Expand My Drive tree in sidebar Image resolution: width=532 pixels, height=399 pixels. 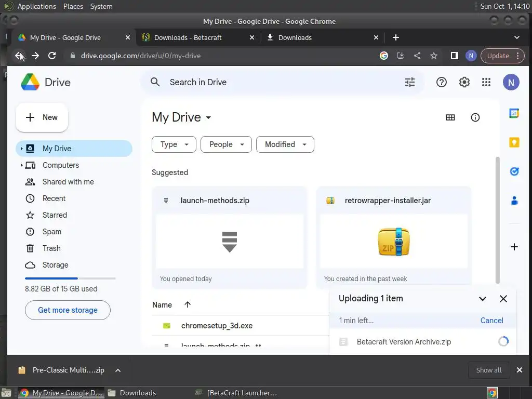[22, 149]
